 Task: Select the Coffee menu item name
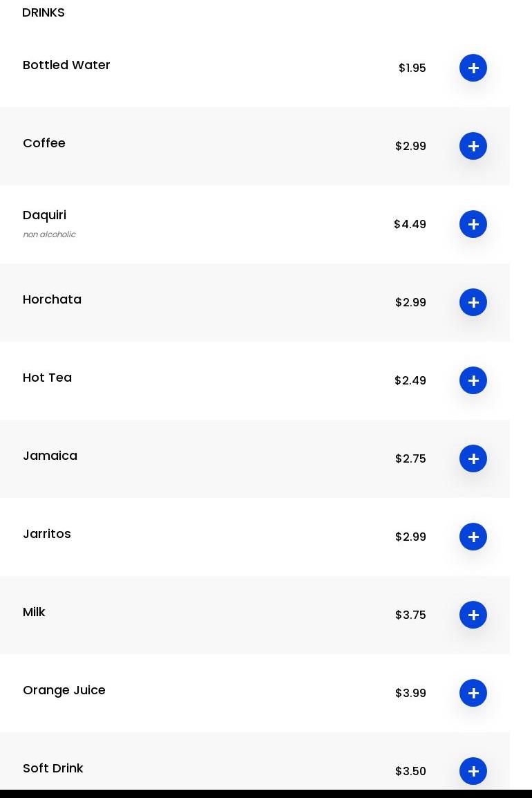click(44, 143)
